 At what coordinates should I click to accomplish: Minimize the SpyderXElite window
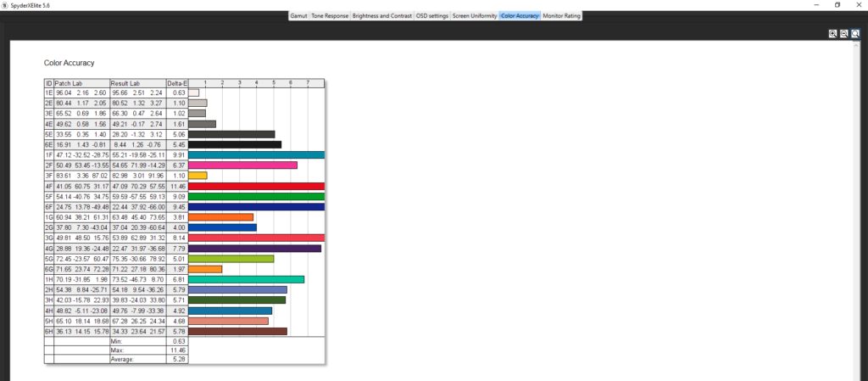point(815,4)
